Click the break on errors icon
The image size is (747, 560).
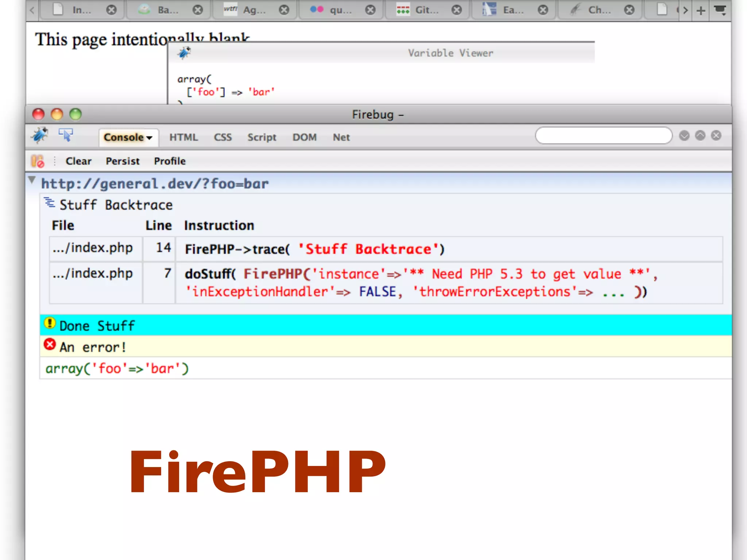click(x=38, y=161)
